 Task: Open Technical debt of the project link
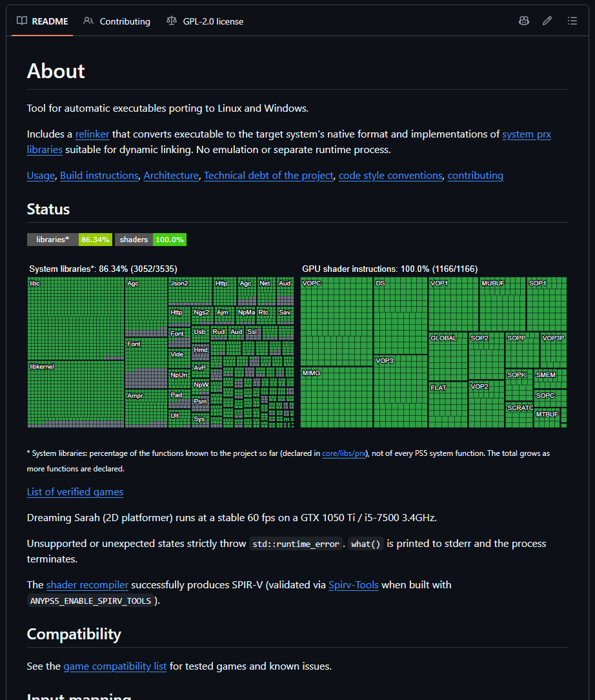click(269, 176)
